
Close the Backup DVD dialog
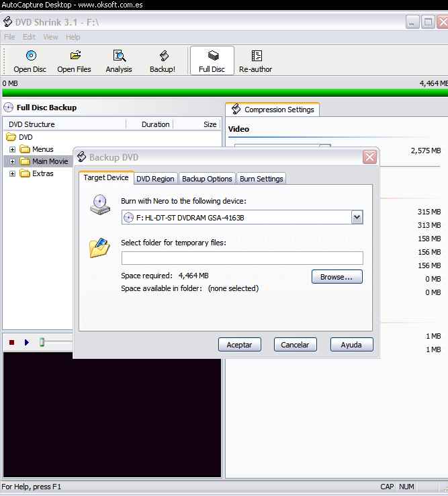pos(369,157)
